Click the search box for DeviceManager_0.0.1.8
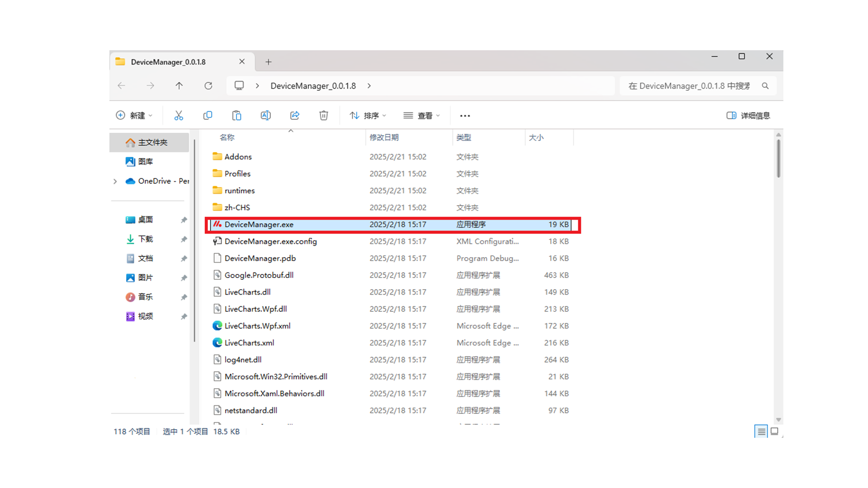 pos(698,86)
